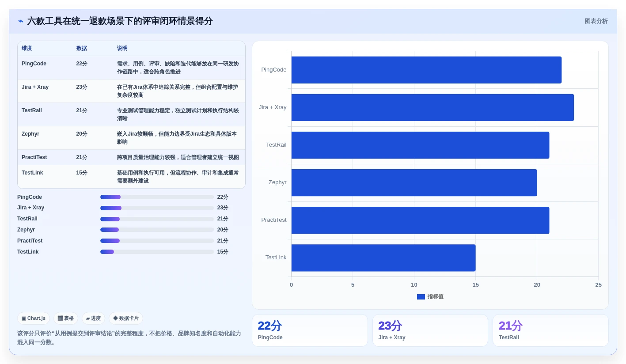Click the TestLink progress bar
The width and height of the screenshot is (626, 364).
157,252
